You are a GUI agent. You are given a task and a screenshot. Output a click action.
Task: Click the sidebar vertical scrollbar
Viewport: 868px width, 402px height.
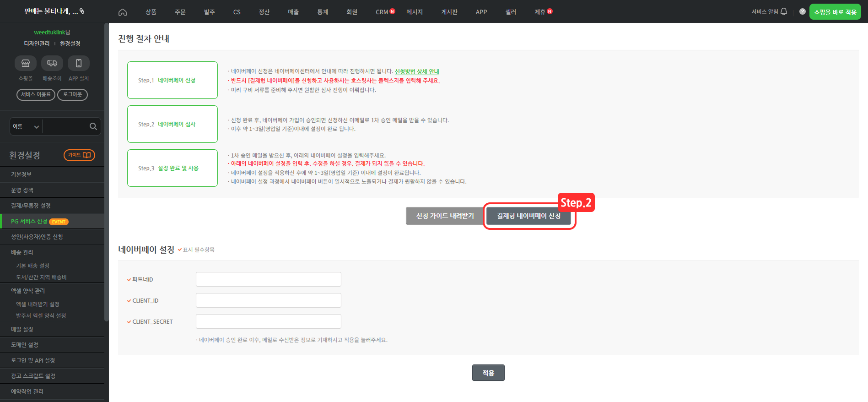pos(107,172)
